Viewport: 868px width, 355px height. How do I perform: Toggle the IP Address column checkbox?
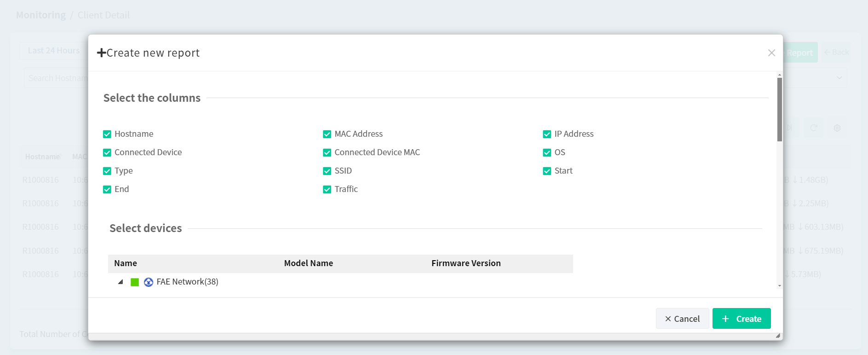(547, 134)
